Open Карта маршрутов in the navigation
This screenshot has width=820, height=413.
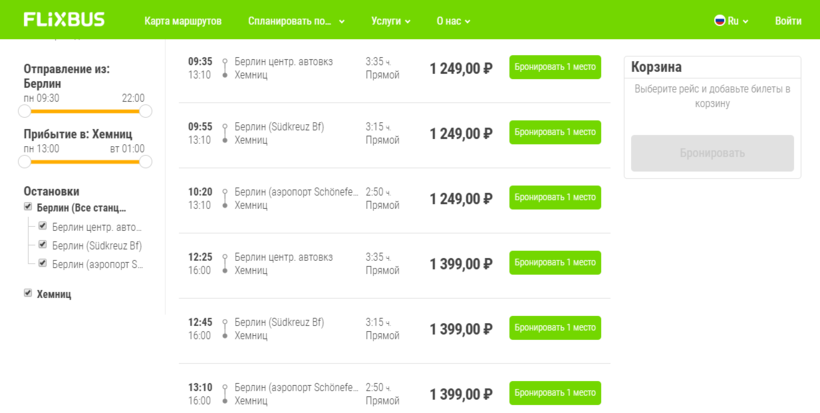(x=183, y=20)
